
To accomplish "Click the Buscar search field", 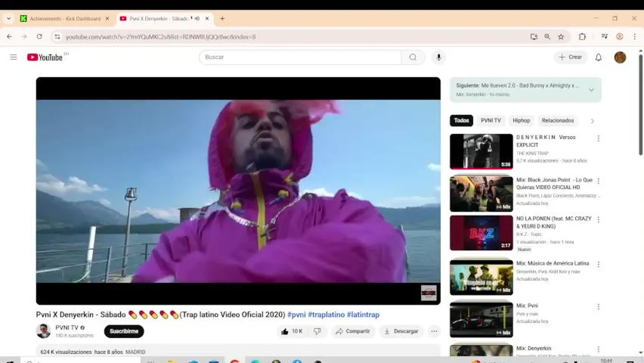I will pos(300,57).
